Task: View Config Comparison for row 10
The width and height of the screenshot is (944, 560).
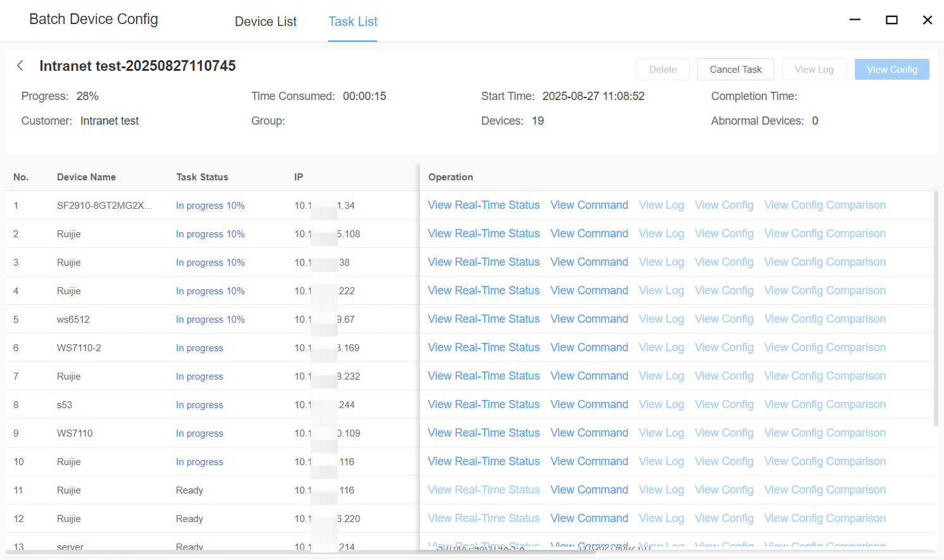Action: (825, 461)
